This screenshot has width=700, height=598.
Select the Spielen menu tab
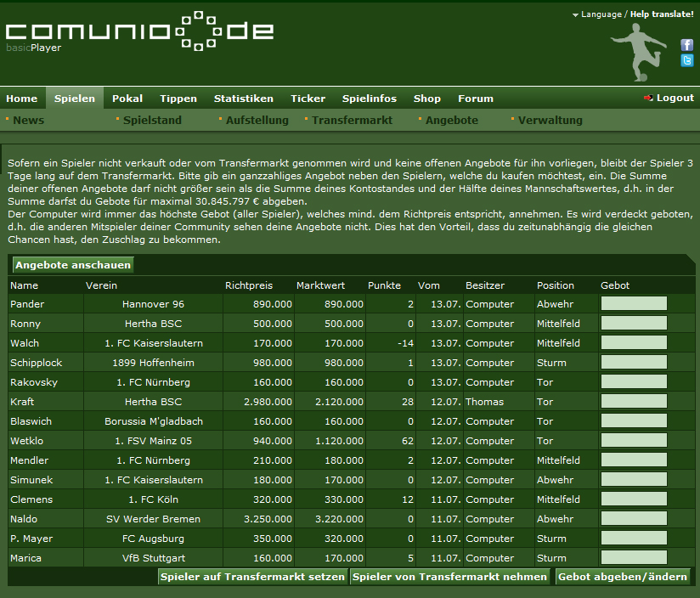(75, 99)
